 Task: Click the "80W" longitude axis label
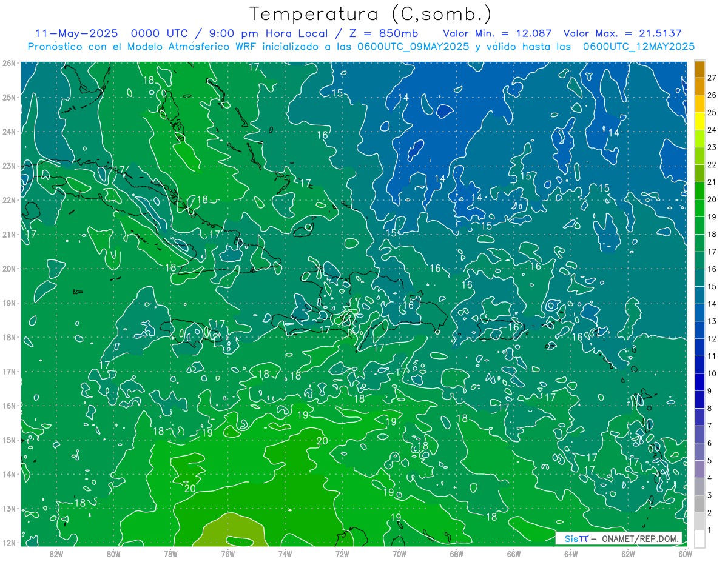point(113,554)
